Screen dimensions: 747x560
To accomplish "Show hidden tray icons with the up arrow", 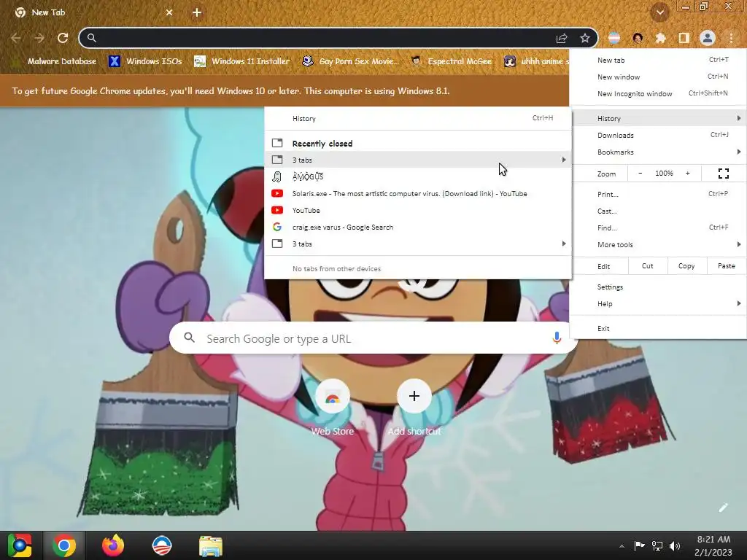I will (x=622, y=546).
